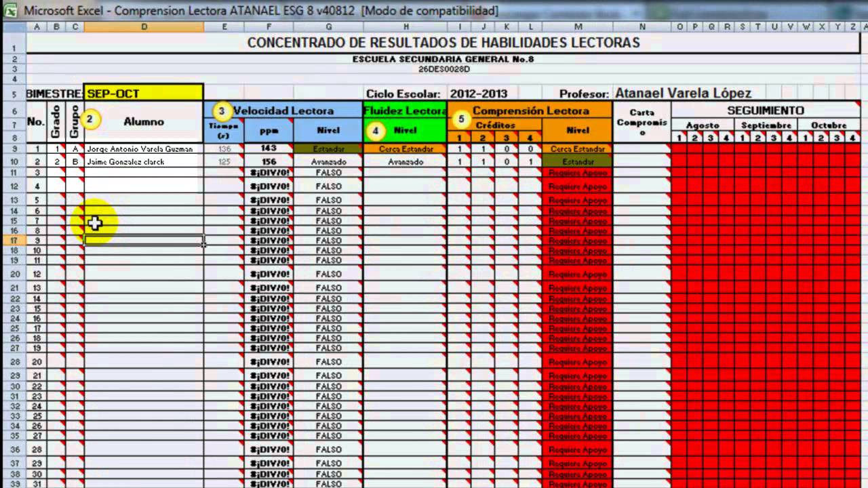Click Jaime's Avanzado velocity level cell

tap(328, 162)
